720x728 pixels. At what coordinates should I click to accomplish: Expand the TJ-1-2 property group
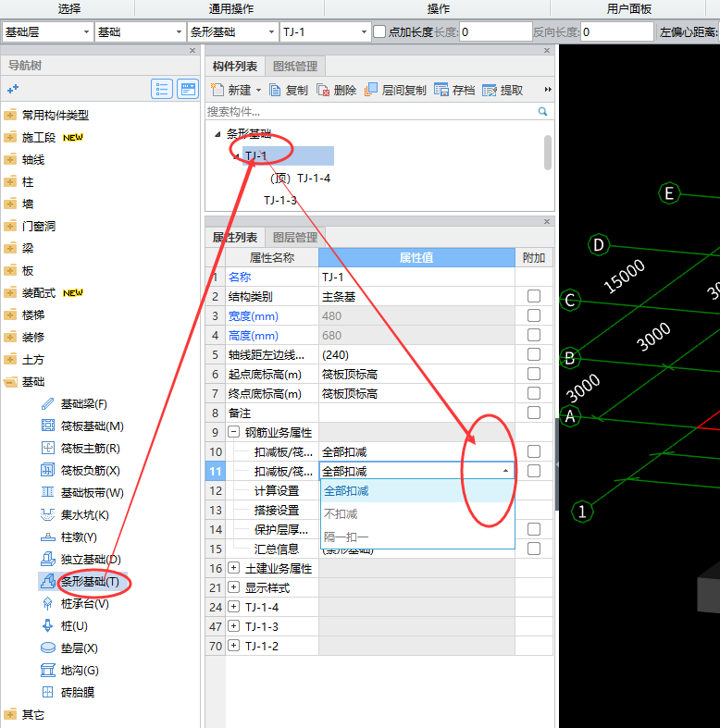(233, 646)
